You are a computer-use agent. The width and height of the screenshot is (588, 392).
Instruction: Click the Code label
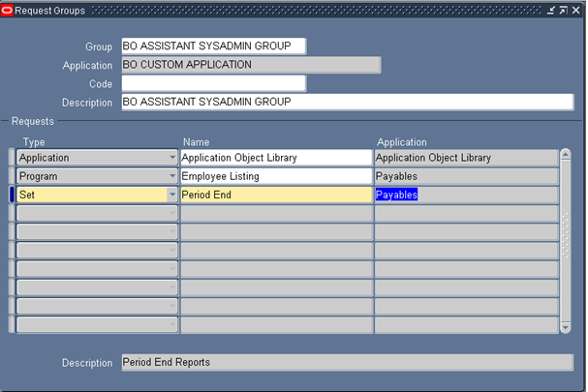[101, 84]
